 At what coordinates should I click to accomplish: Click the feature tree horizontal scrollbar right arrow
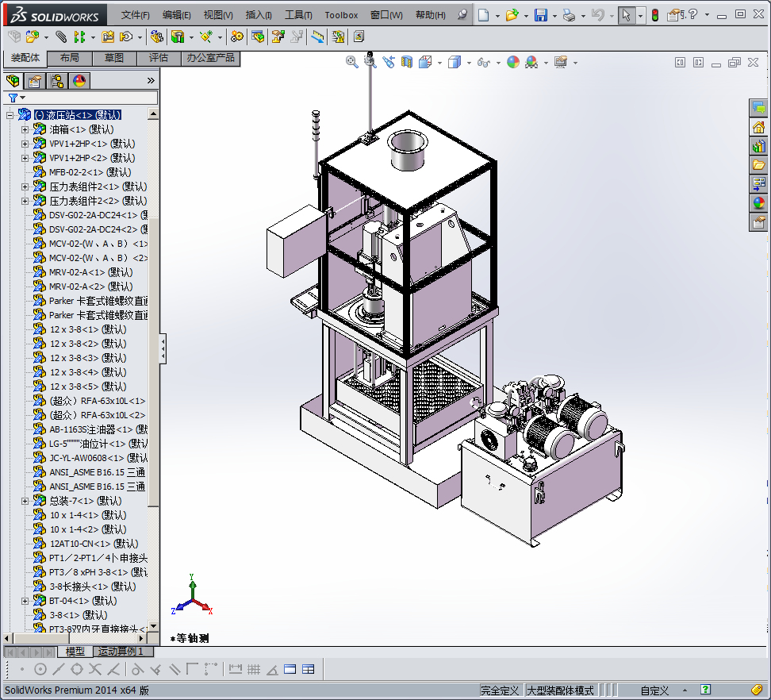click(142, 639)
